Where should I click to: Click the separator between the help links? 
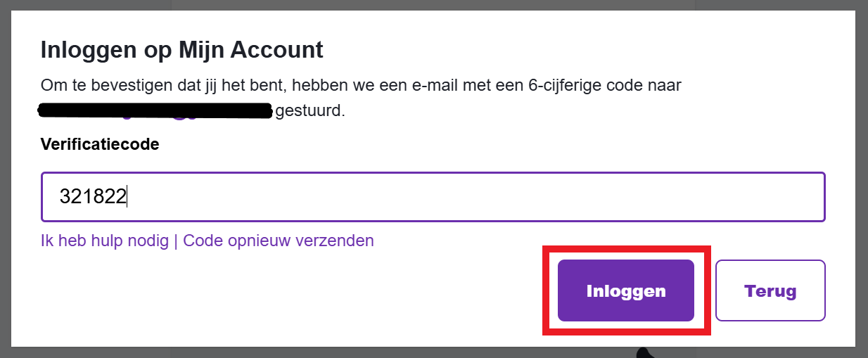coord(176,241)
